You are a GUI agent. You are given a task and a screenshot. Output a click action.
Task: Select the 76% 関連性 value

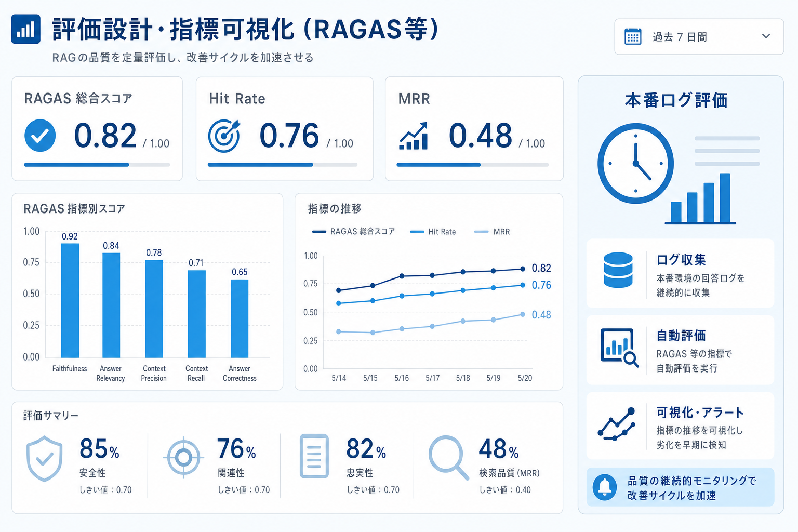[236, 449]
